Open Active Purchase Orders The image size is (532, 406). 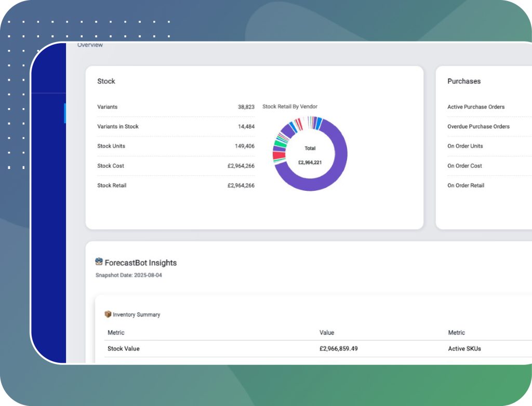[x=476, y=107]
